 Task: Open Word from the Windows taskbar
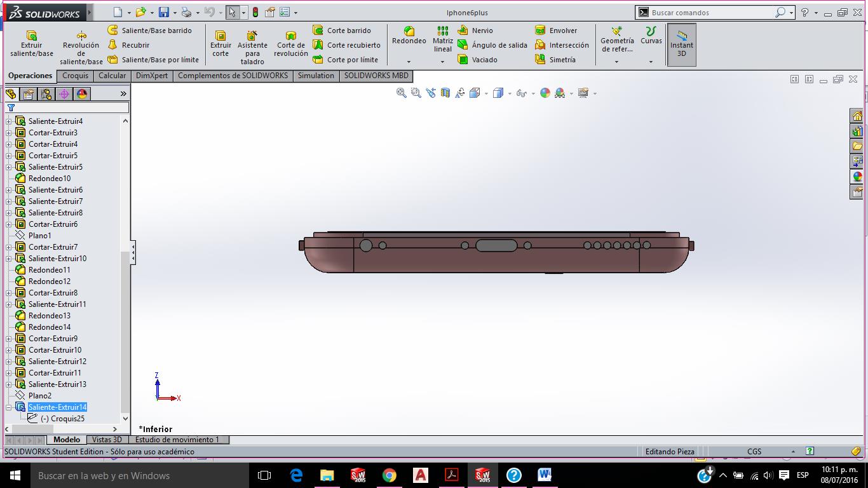[544, 475]
